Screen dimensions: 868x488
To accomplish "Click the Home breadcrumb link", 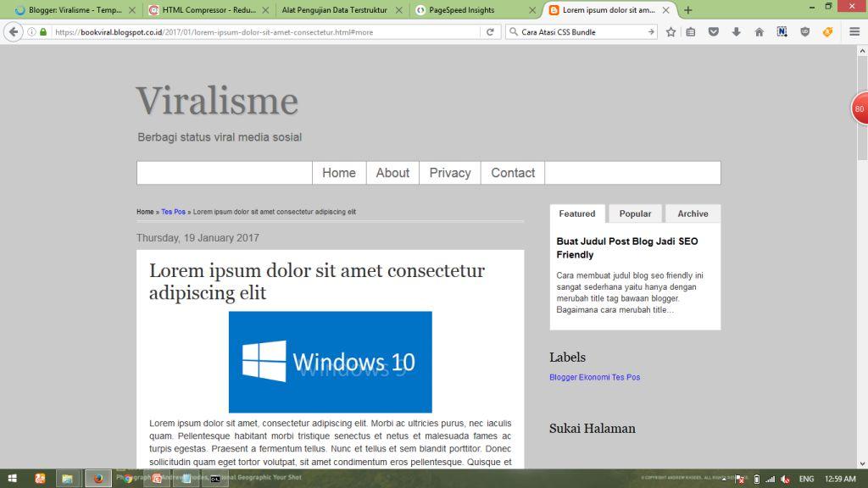I will pyautogui.click(x=145, y=212).
